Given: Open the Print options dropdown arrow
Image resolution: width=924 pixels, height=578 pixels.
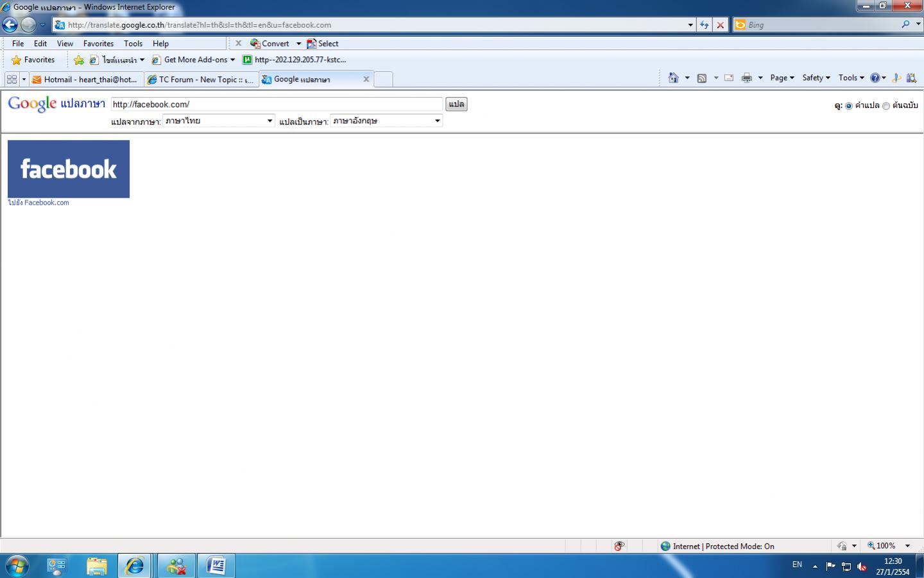Looking at the screenshot, I should click(x=760, y=78).
